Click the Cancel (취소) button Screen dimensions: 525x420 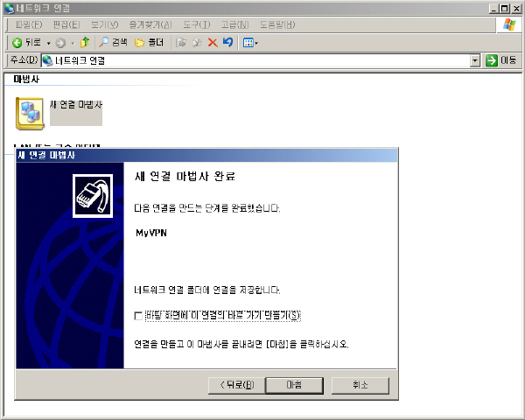click(360, 385)
